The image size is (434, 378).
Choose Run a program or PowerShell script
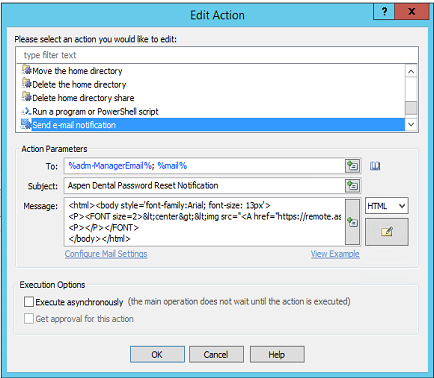click(90, 111)
